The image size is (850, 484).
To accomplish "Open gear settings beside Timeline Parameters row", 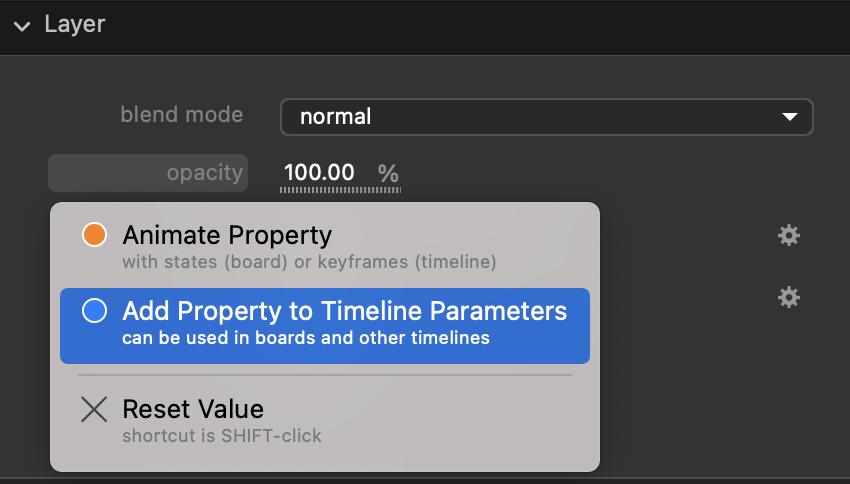I will pyautogui.click(x=789, y=298).
